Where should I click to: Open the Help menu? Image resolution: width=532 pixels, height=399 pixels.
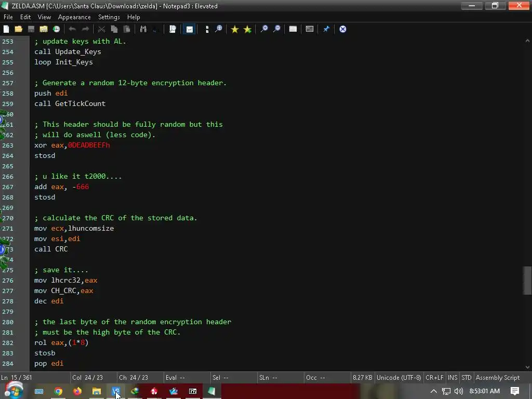134,17
